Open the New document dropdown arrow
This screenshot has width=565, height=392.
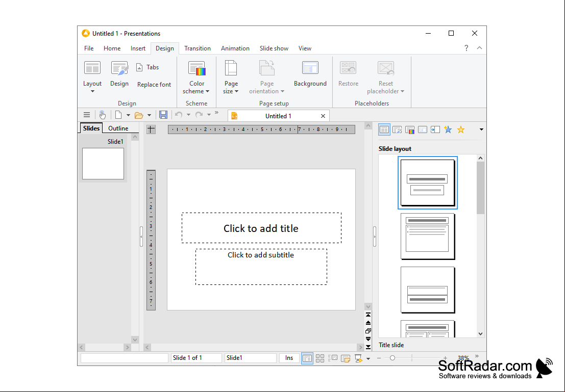coord(128,115)
